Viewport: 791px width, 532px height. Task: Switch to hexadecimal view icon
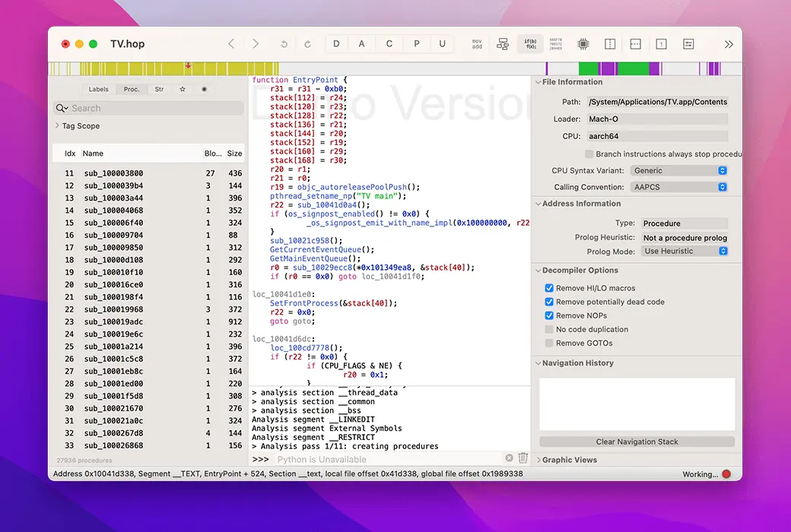pyautogui.click(x=556, y=44)
